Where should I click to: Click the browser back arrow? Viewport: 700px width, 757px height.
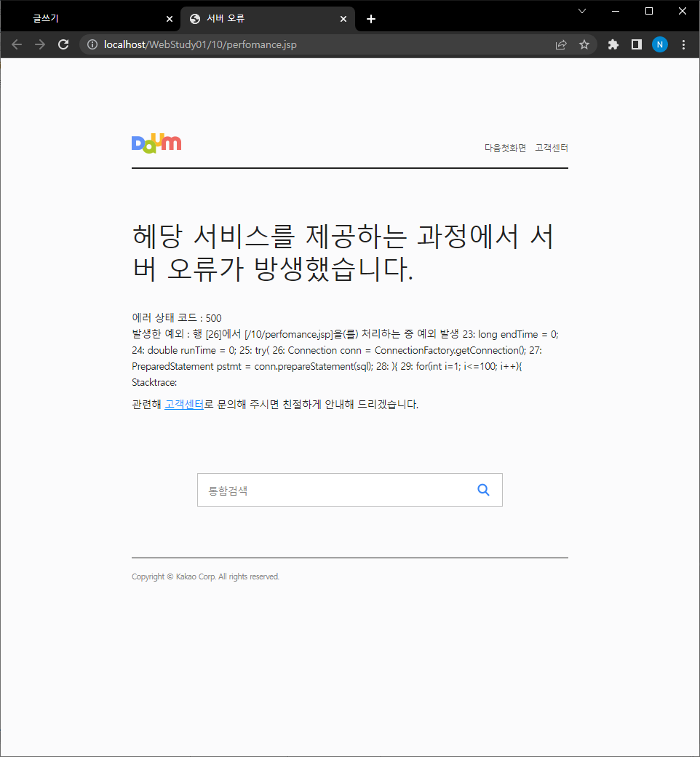click(17, 44)
